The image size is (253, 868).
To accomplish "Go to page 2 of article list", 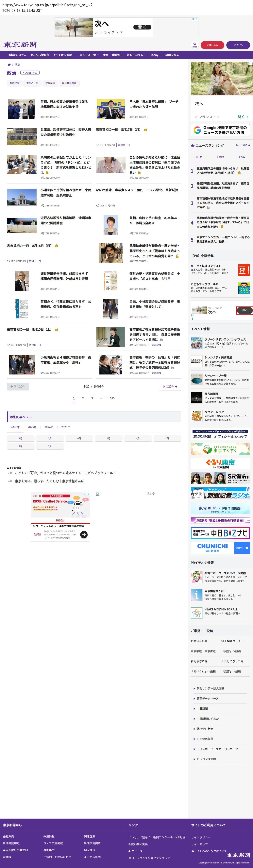I will pos(83,398).
